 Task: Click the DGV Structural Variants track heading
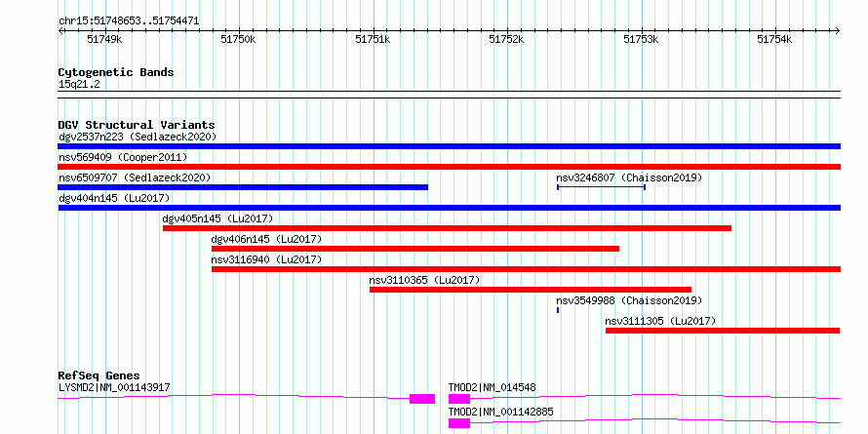click(137, 125)
